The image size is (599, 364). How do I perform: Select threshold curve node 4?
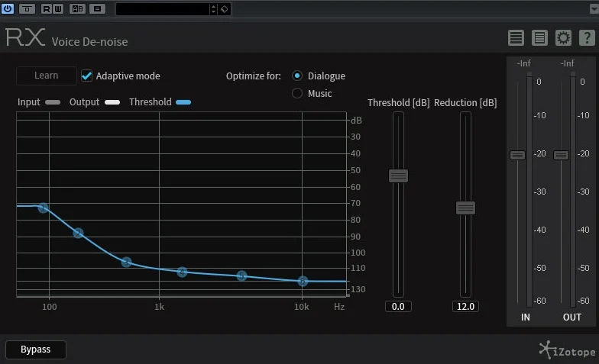182,272
